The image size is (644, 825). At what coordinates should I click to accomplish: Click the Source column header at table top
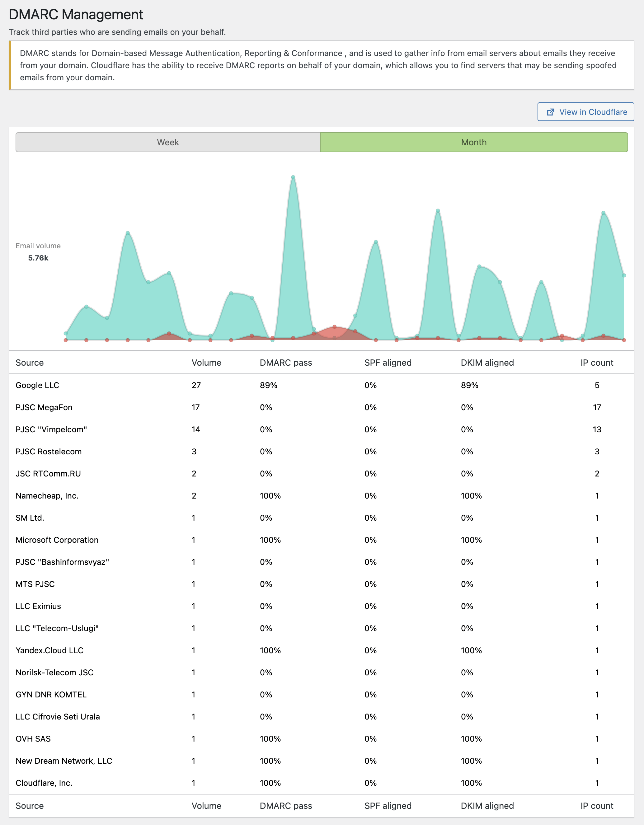30,363
